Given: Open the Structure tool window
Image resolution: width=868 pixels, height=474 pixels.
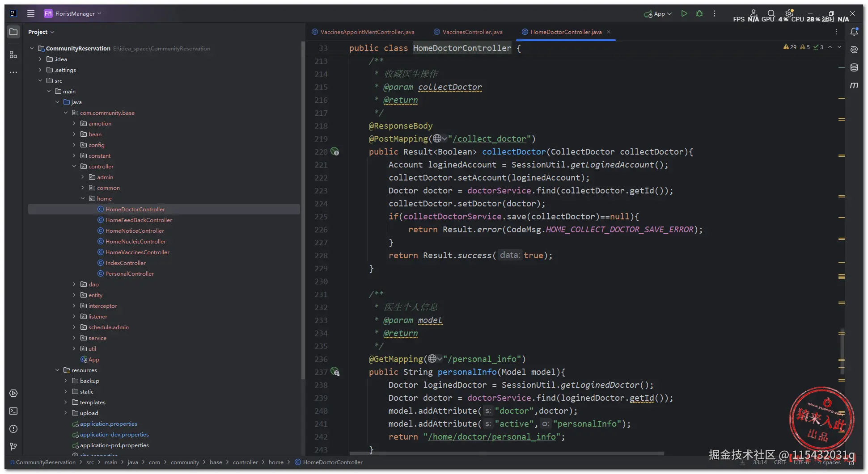Looking at the screenshot, I should [x=13, y=55].
